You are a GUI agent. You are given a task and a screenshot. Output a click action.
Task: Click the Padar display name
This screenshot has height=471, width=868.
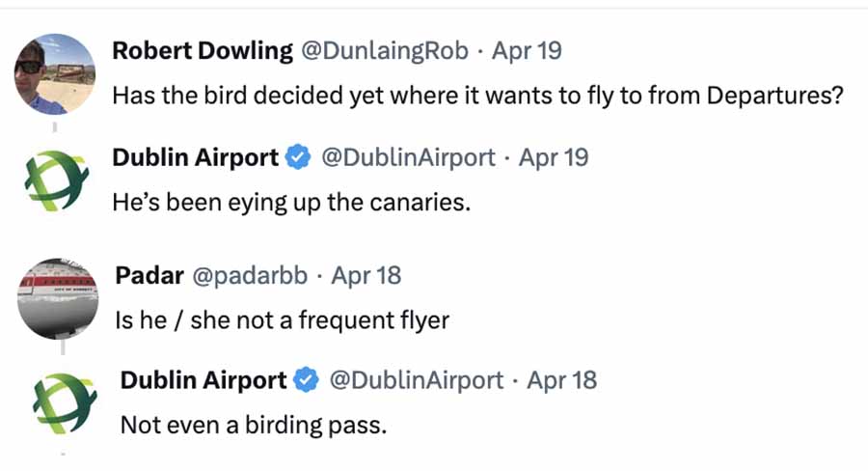coord(149,275)
